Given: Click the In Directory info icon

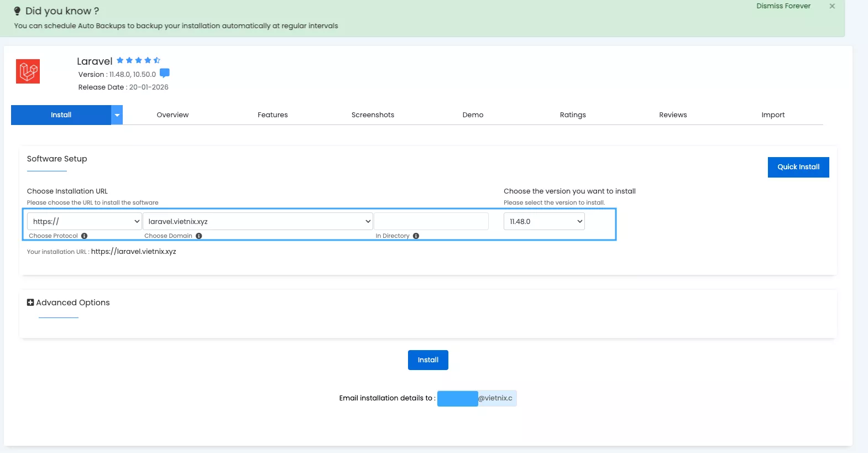Looking at the screenshot, I should tap(416, 236).
